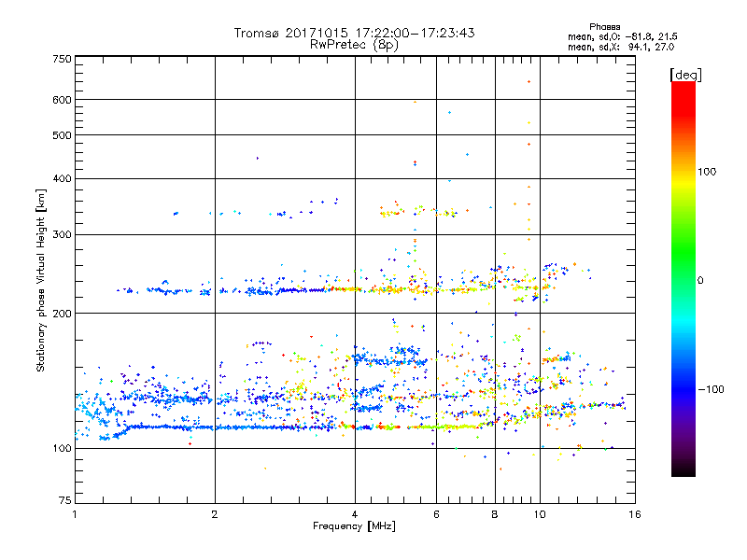This screenshot has width=747, height=560.
Task: Click the x-axis label '4'
Action: 355,514
